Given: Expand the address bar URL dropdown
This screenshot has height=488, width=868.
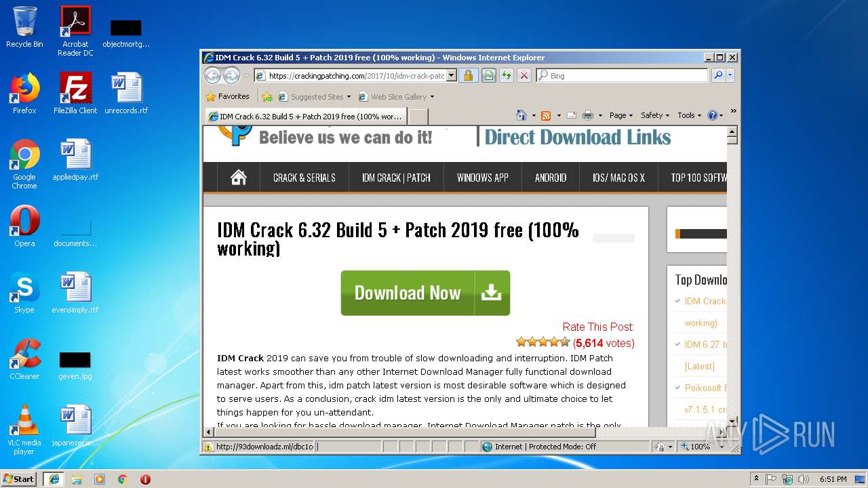Looking at the screenshot, I should point(451,76).
